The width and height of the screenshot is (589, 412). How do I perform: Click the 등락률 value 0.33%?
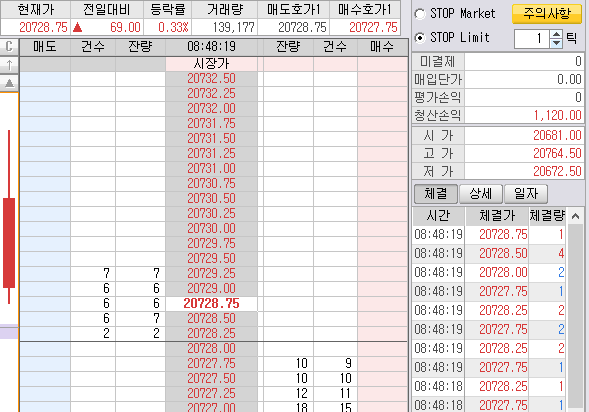point(173,27)
